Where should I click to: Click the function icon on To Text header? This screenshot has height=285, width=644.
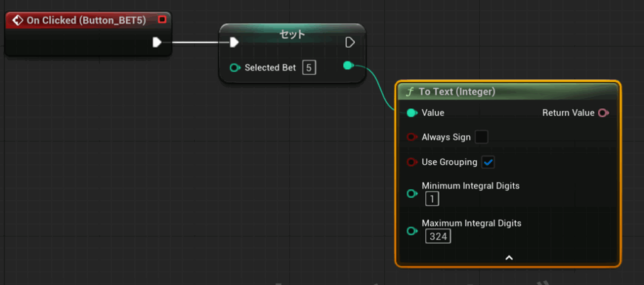click(410, 92)
